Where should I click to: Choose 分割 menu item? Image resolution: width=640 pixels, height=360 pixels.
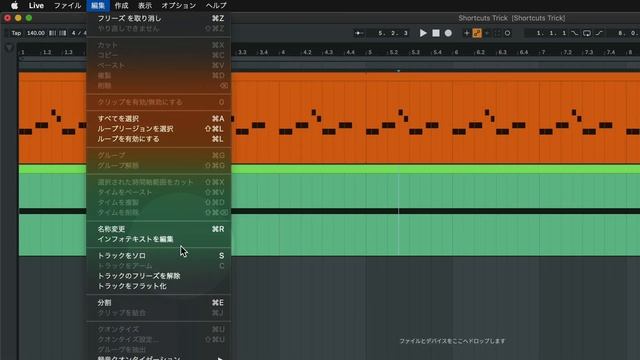point(159,303)
